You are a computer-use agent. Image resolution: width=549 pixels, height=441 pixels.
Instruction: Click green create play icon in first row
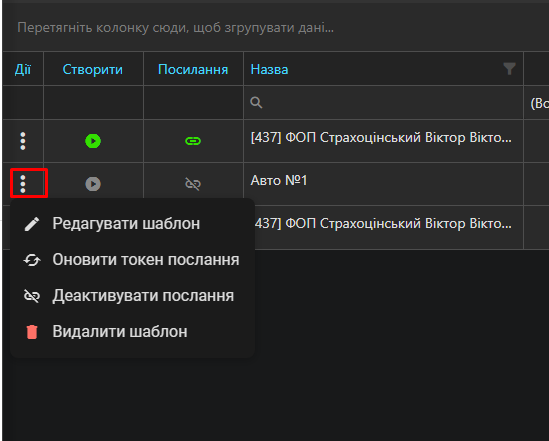[x=93, y=141]
